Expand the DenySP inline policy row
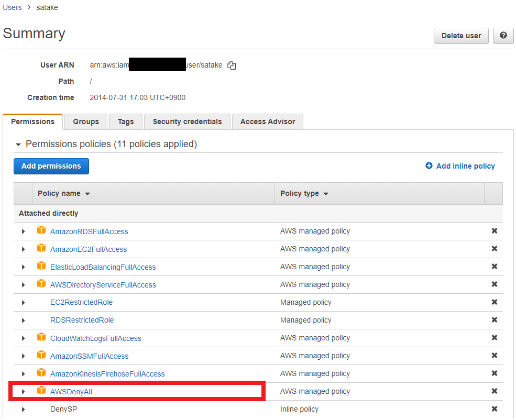Image resolution: width=516 pixels, height=420 pixels. (x=23, y=410)
